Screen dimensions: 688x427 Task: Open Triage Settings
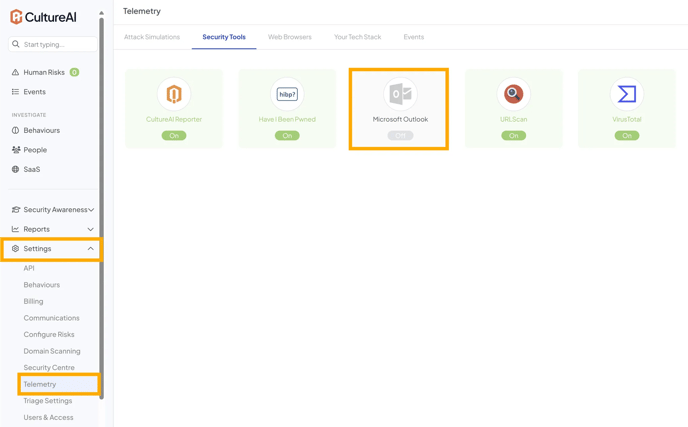point(48,401)
